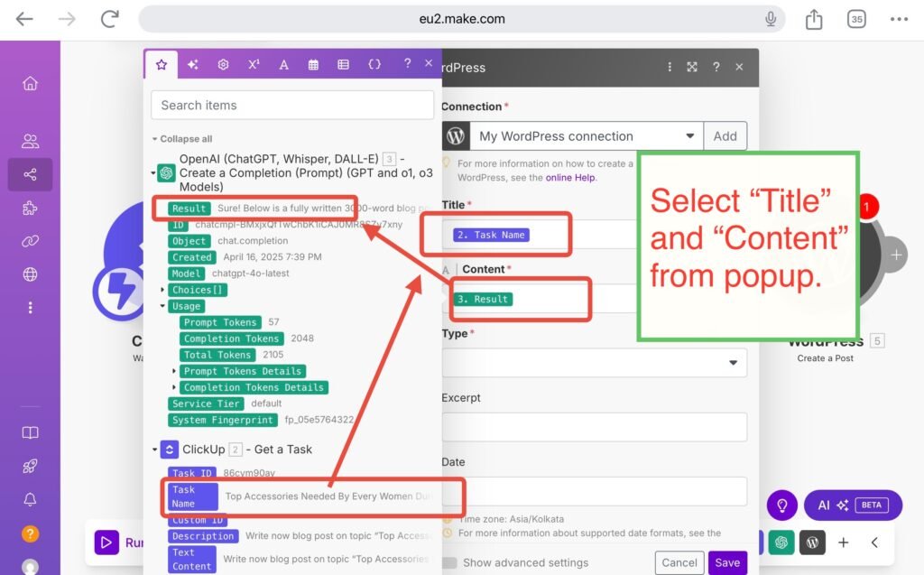Screen dimensions: 924x575
Task: Open the Home icon in the sidebar
Action: (30, 84)
